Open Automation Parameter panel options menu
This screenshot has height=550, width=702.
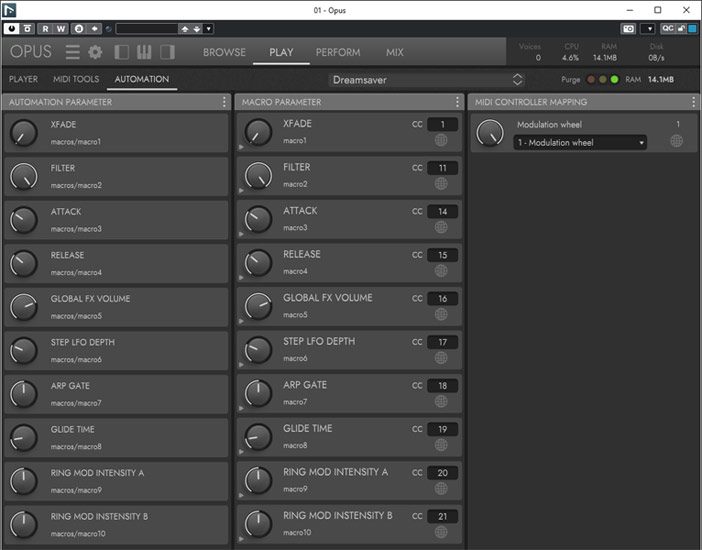tap(224, 102)
